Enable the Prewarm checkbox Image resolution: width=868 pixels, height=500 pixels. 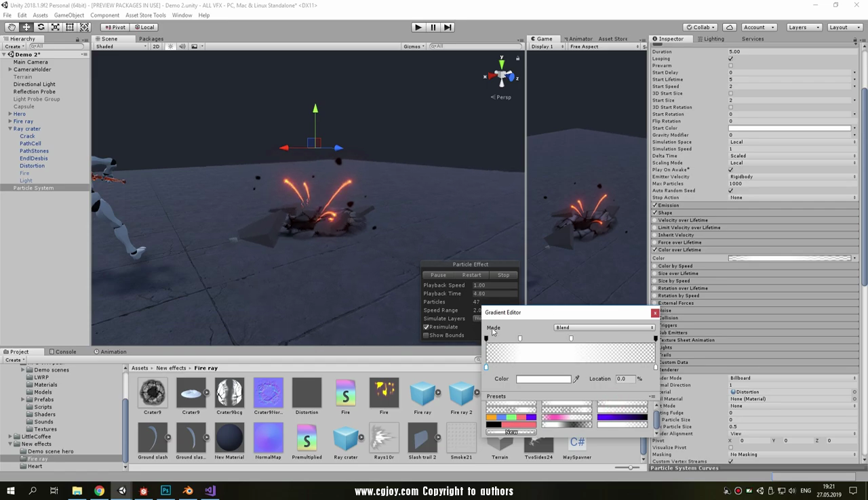click(x=730, y=66)
